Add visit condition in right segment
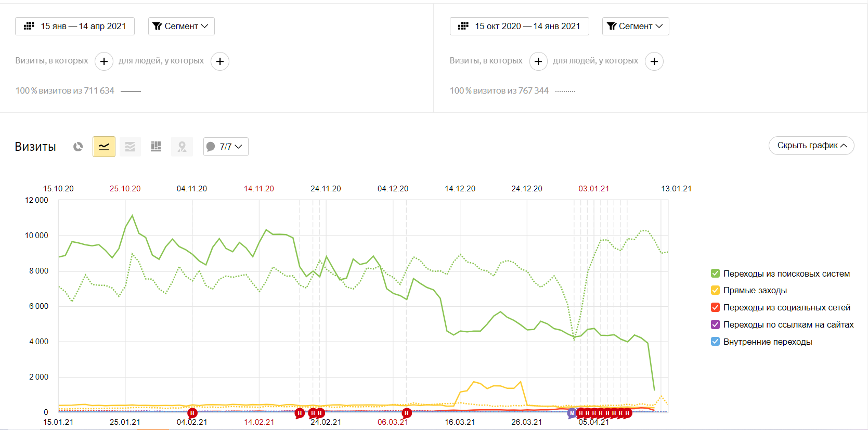The height and width of the screenshot is (430, 868). pyautogui.click(x=538, y=61)
